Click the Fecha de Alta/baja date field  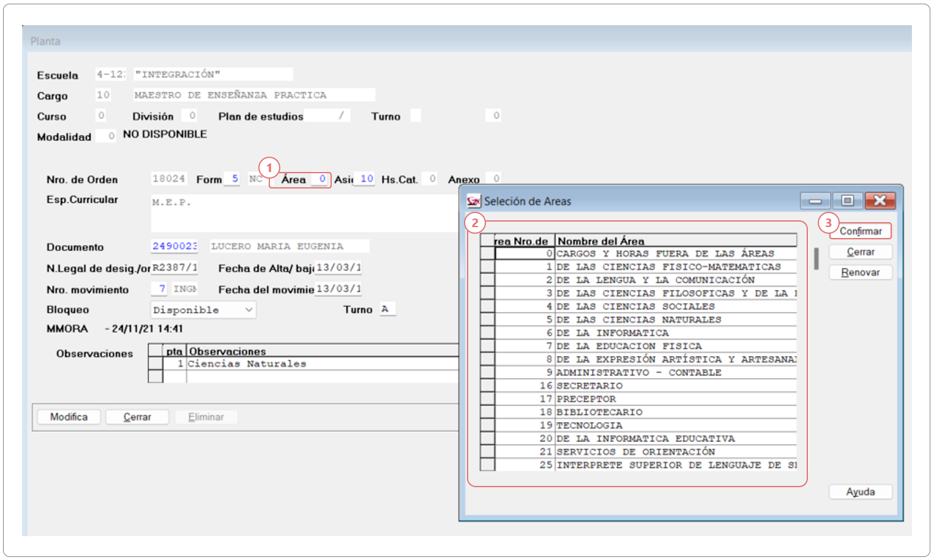(338, 267)
